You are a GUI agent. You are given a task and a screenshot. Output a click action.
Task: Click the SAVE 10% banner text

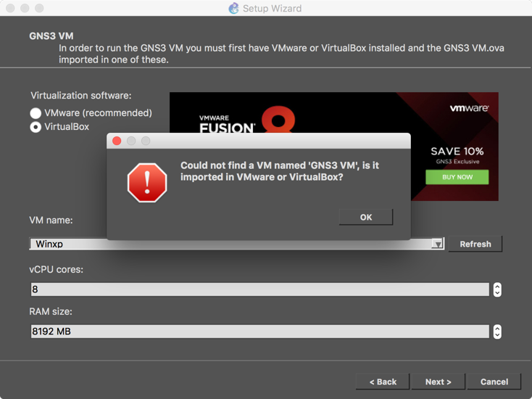coord(457,151)
